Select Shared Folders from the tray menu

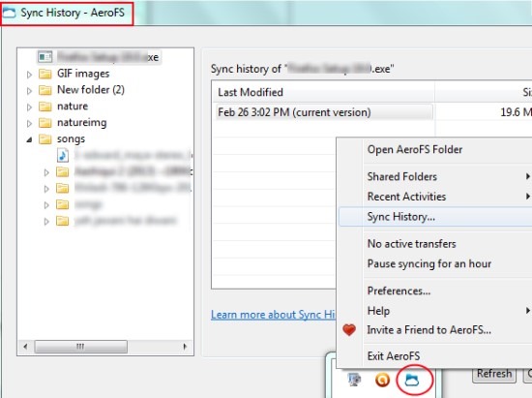402,176
